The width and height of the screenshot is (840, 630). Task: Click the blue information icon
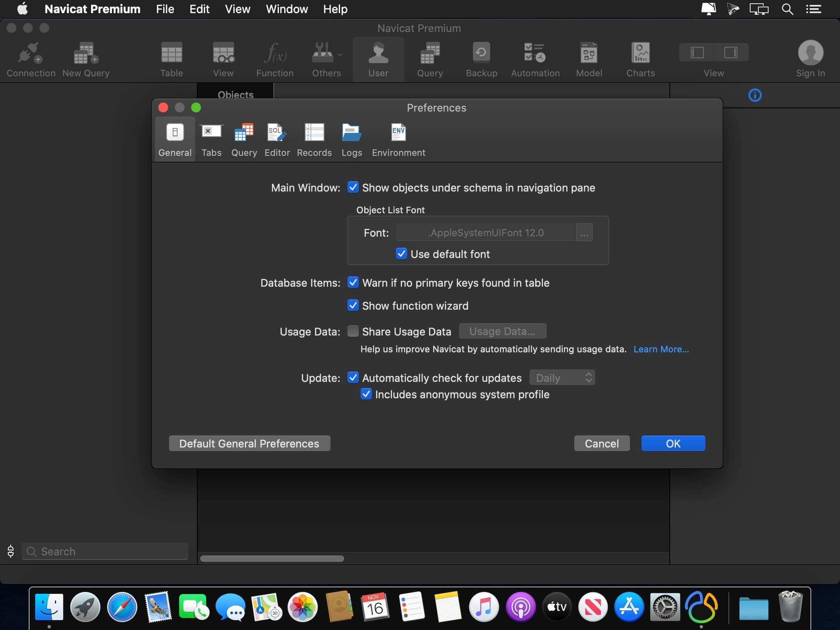(755, 96)
